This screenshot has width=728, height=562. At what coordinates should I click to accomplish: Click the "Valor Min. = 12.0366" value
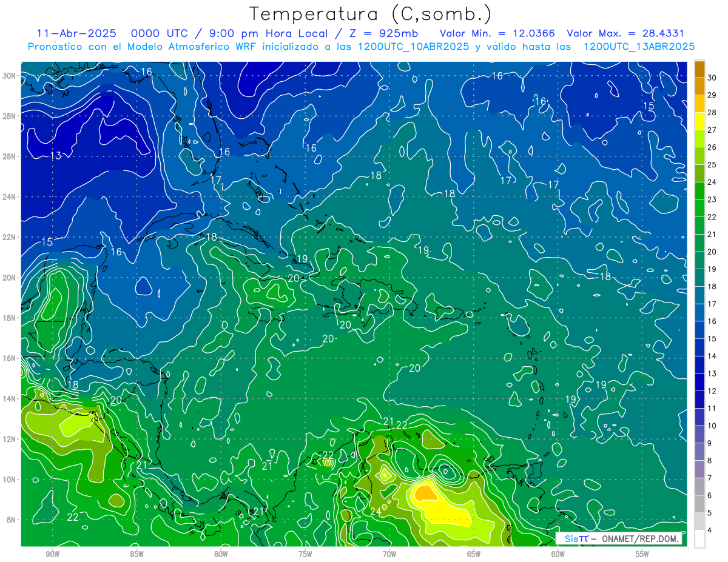tap(497, 33)
